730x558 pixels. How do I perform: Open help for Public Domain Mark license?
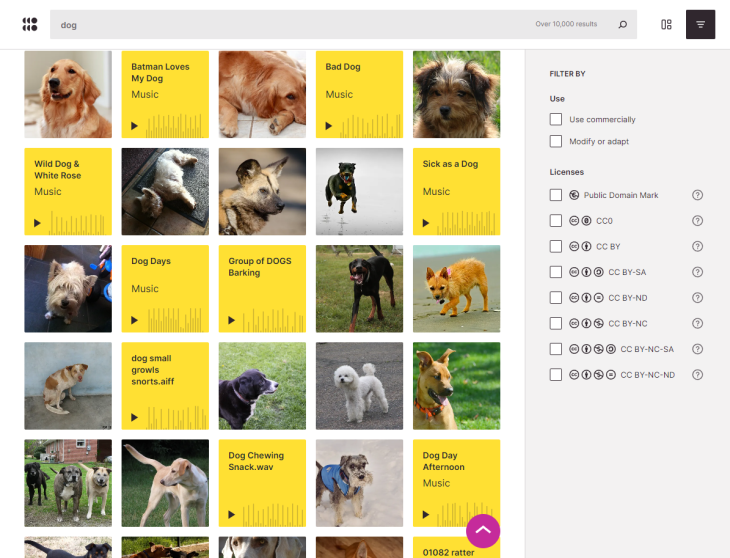click(698, 195)
